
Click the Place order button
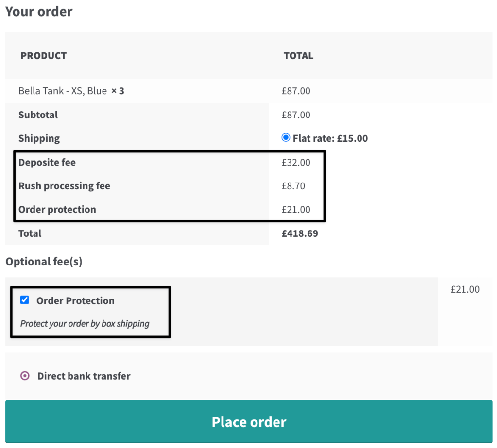coord(249,421)
